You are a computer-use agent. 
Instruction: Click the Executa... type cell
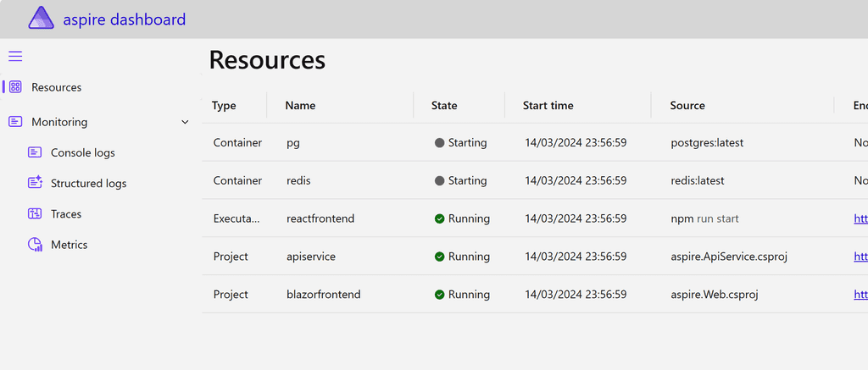click(236, 219)
